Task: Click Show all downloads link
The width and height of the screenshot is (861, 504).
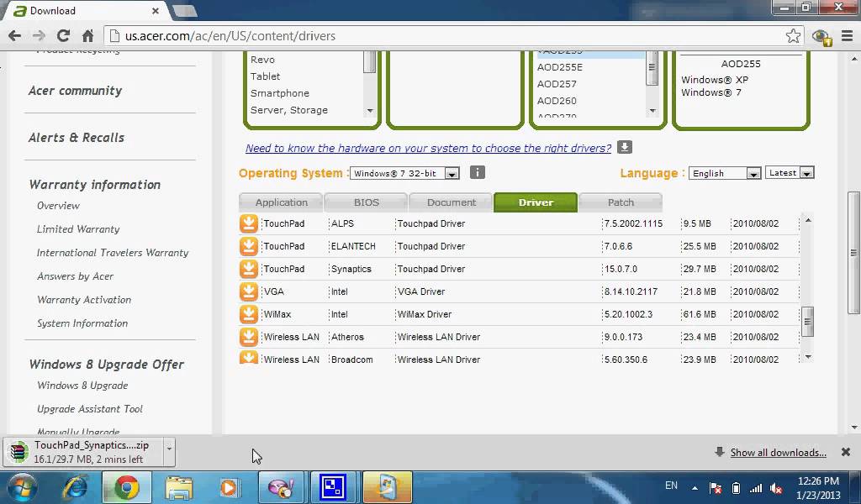Action: pos(778,453)
